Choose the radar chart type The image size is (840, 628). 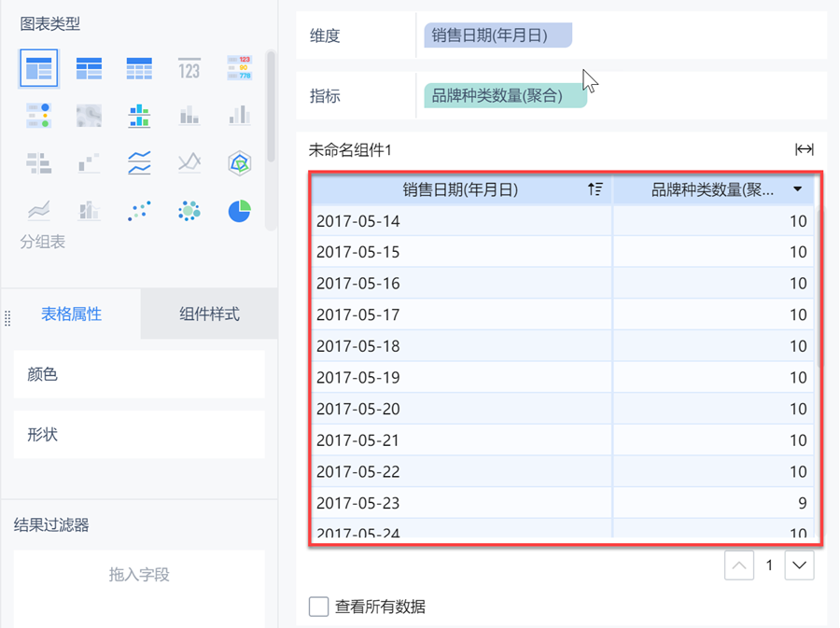(240, 163)
